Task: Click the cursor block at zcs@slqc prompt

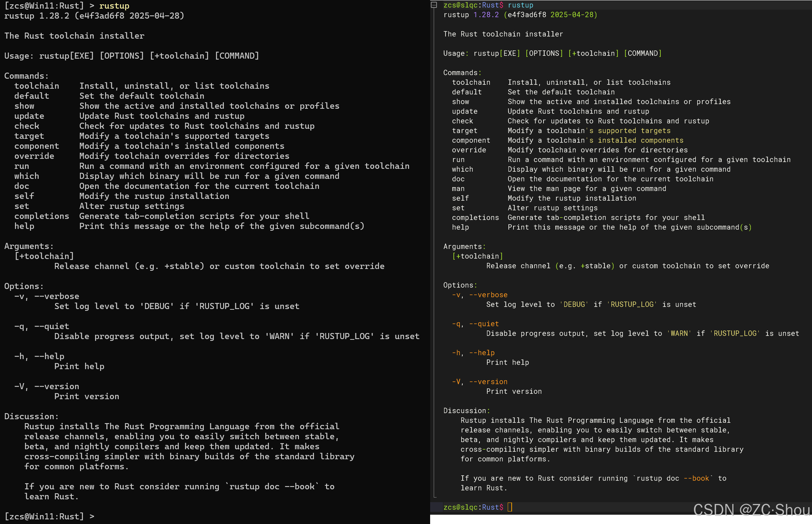Action: pos(510,507)
